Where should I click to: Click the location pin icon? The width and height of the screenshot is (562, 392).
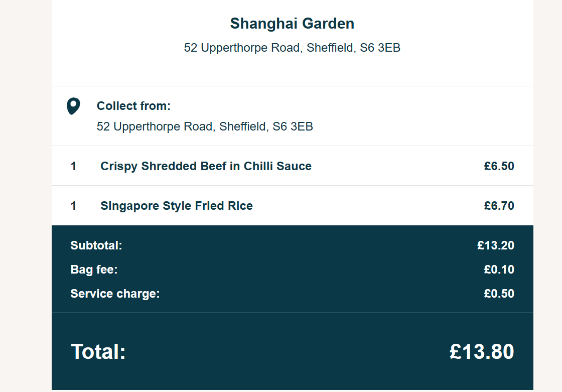(x=73, y=106)
